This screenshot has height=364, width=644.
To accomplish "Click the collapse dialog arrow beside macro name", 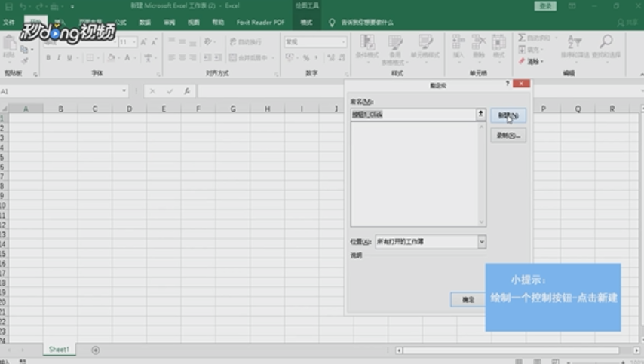I will tap(480, 114).
